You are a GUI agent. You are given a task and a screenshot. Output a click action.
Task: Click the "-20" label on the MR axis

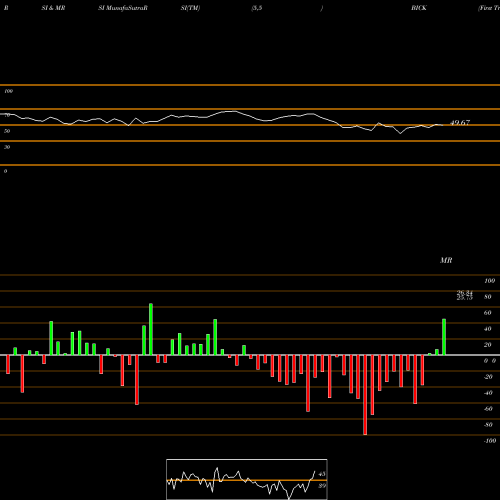coord(488,377)
